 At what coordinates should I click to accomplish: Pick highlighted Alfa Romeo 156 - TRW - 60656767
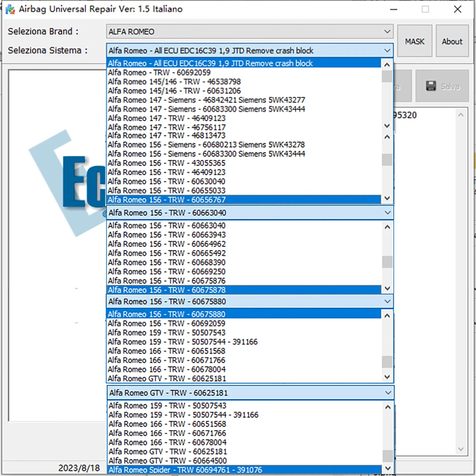click(244, 199)
